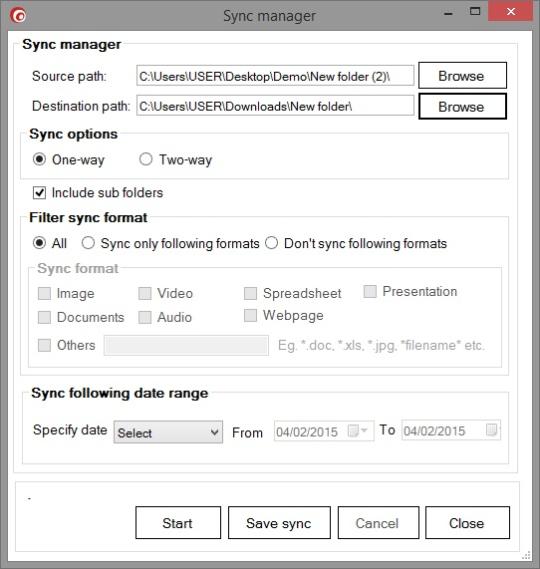540x569 pixels.
Task: Open the To date calendar picker
Action: [x=491, y=430]
